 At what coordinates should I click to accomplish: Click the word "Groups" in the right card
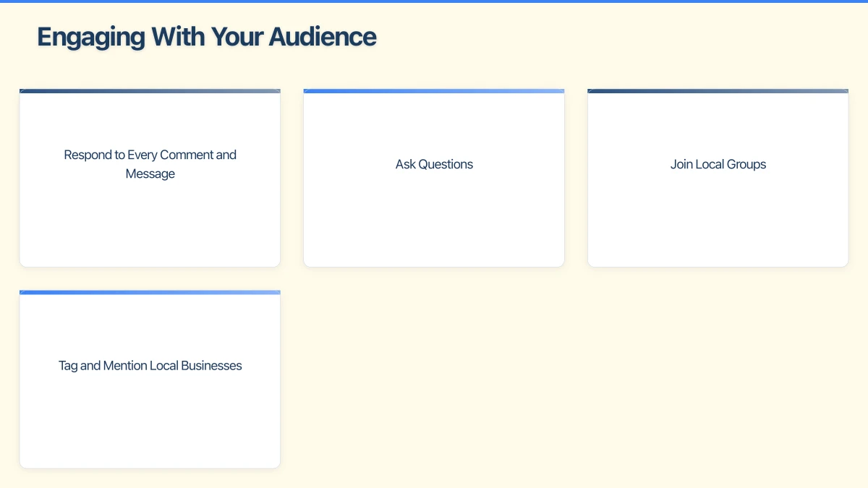coord(746,164)
